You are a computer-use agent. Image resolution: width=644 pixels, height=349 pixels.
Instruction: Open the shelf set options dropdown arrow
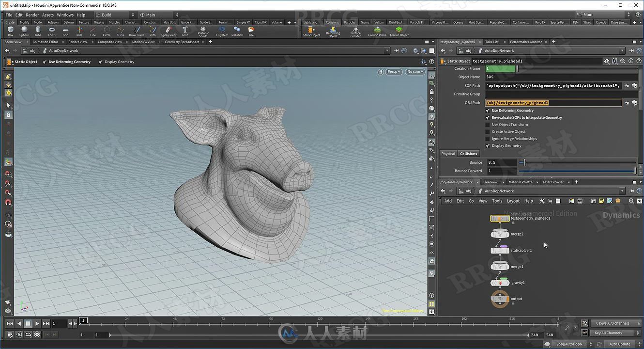[295, 22]
